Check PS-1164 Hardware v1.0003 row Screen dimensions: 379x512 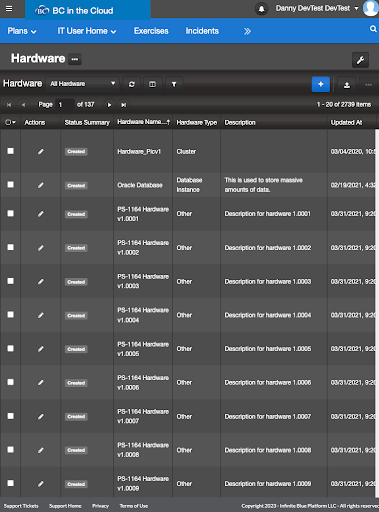click(x=11, y=281)
